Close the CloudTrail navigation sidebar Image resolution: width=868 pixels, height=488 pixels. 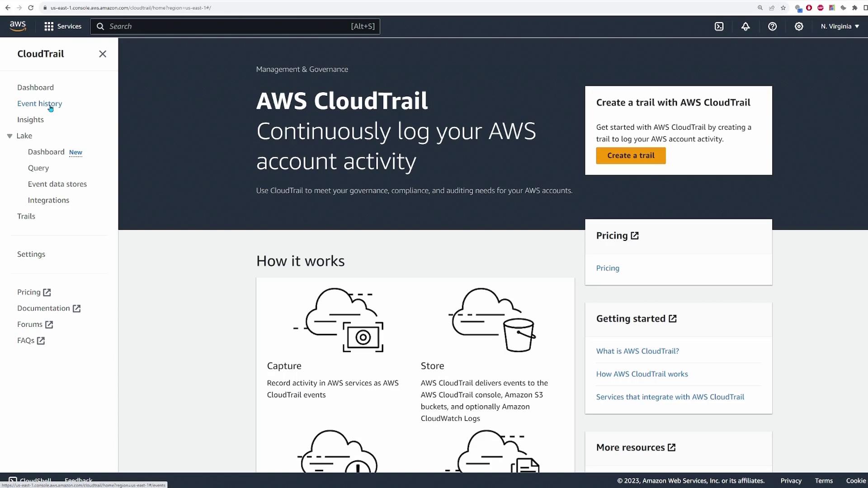pos(103,54)
